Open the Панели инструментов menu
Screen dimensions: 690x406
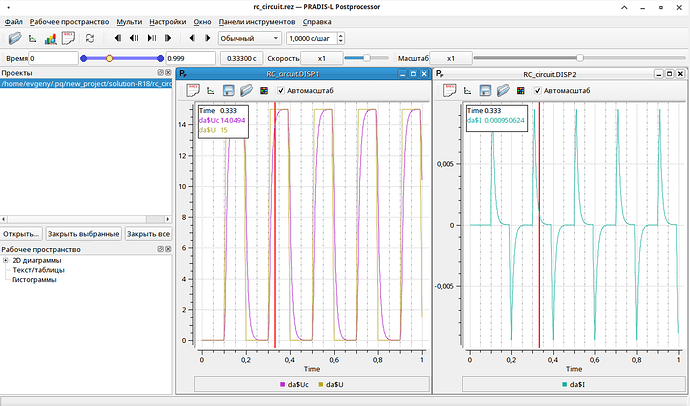(257, 22)
